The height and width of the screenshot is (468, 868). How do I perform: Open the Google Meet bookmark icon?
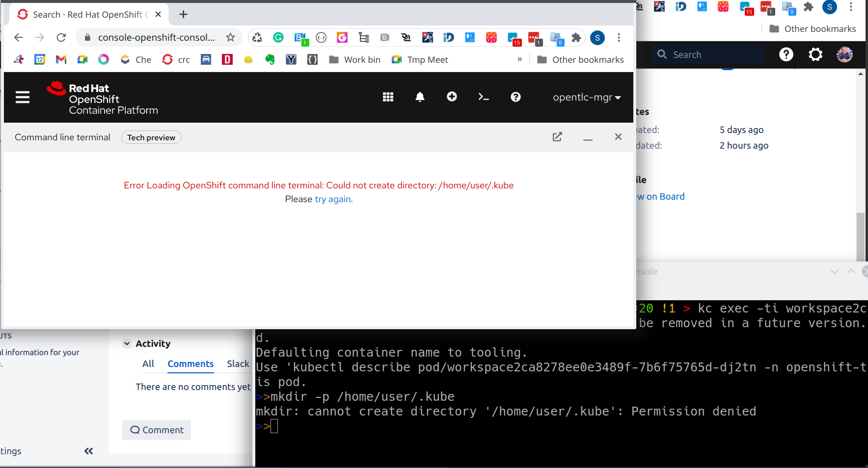[x=82, y=59]
